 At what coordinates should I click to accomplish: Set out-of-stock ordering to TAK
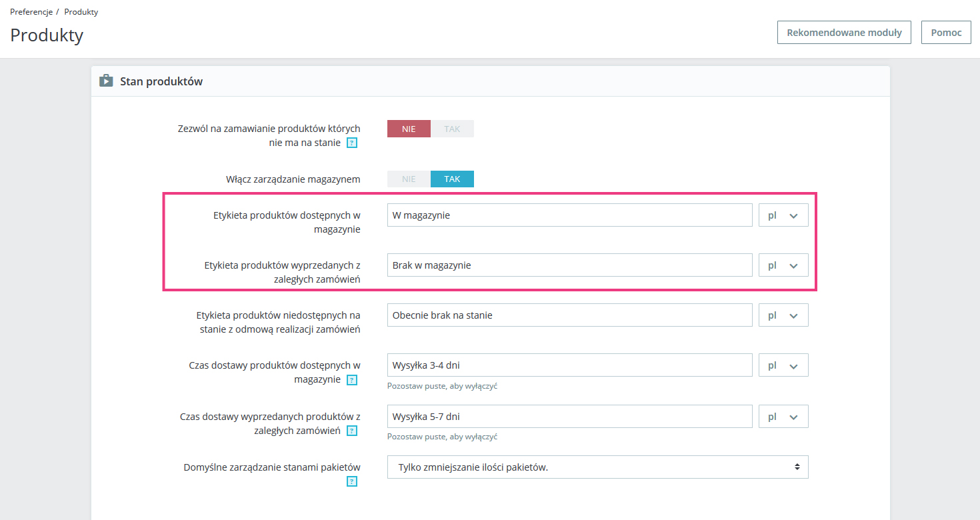452,129
